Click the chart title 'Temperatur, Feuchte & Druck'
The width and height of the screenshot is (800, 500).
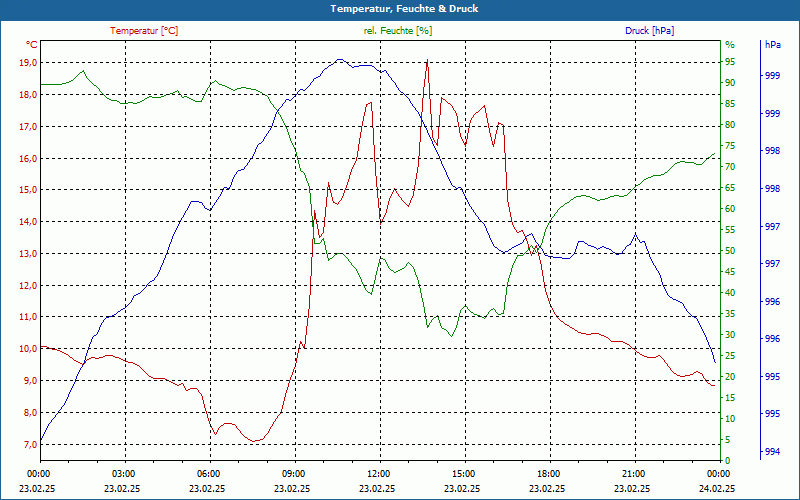pos(404,9)
